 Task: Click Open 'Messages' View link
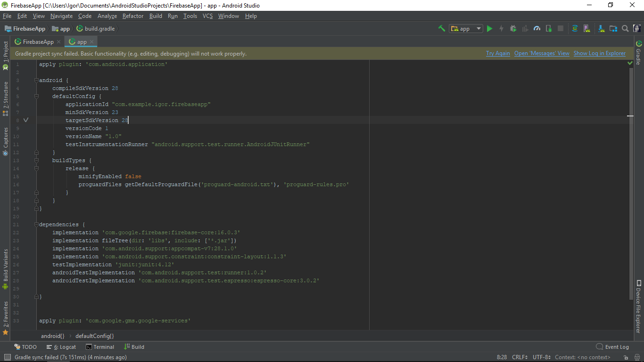click(x=542, y=53)
